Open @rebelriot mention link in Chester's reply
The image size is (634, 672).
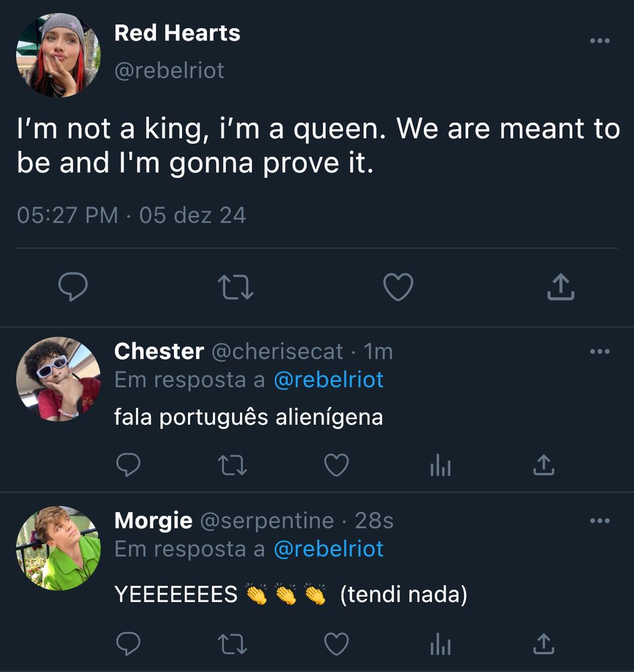[328, 380]
